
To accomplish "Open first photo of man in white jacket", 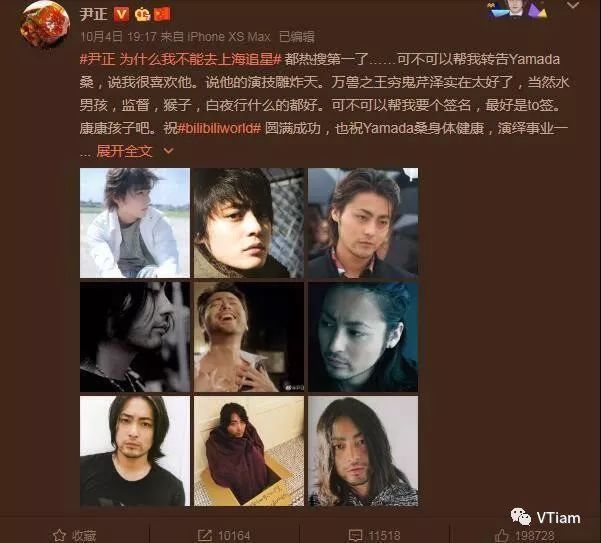I will [135, 223].
